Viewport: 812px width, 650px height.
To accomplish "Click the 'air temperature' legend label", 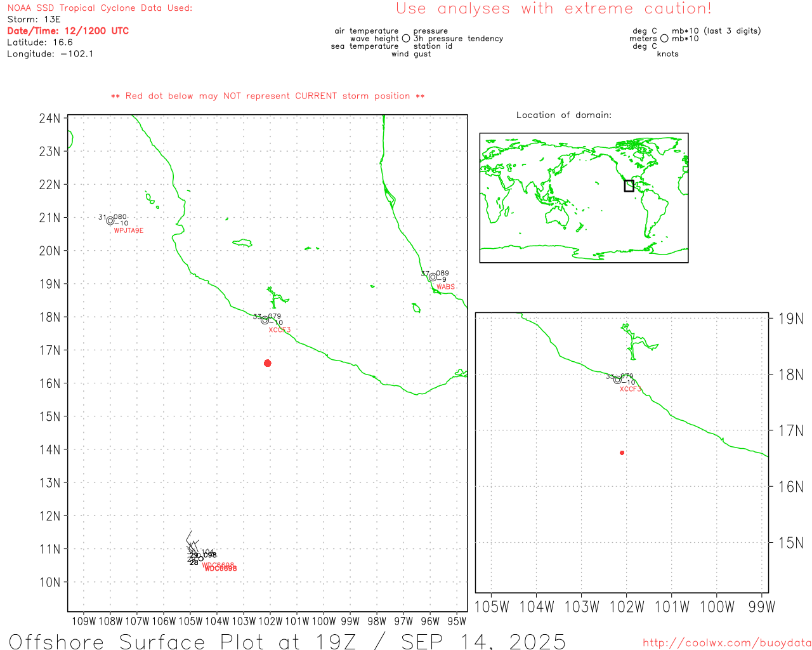I will [x=367, y=31].
